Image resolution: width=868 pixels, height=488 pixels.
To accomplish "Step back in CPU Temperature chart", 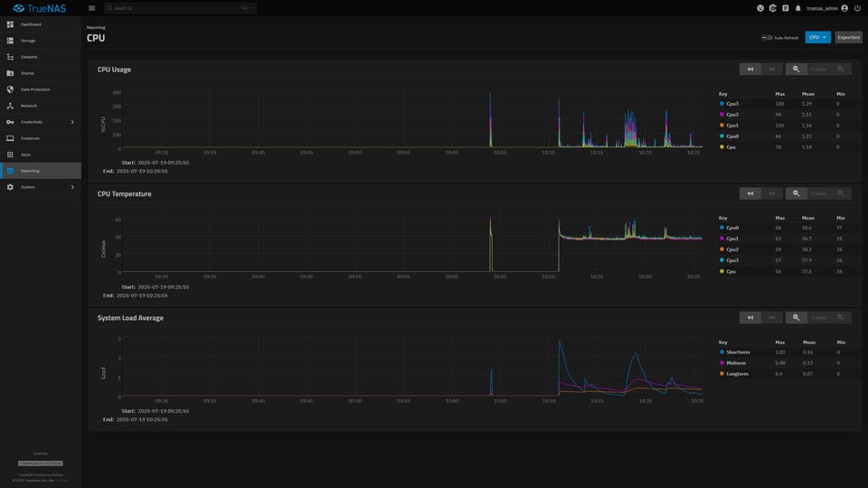I will [750, 193].
